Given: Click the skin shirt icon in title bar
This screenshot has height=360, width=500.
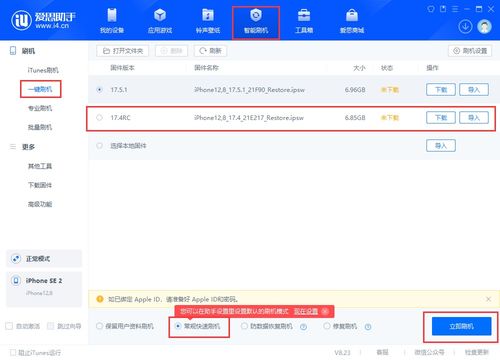Looking at the screenshot, I should click(431, 9).
